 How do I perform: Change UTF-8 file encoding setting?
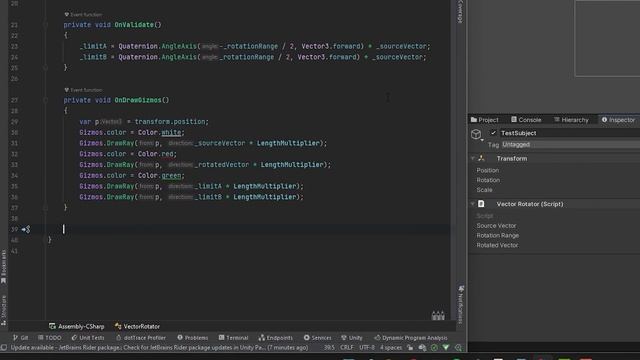[367, 348]
